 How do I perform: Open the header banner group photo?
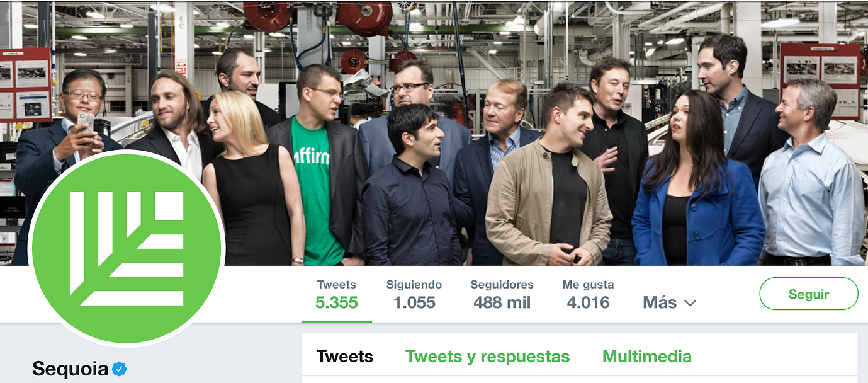click(x=434, y=133)
